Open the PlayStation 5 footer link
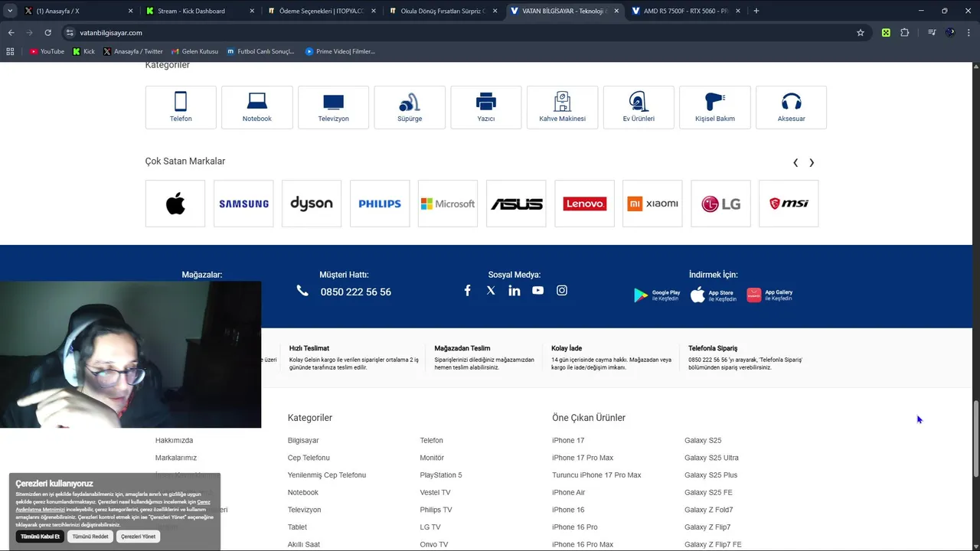This screenshot has height=551, width=980. pyautogui.click(x=441, y=475)
